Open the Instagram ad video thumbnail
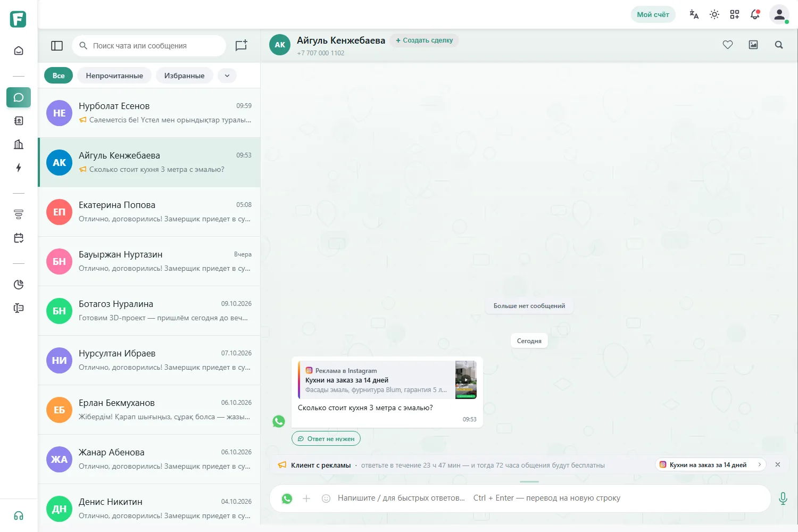 click(466, 380)
